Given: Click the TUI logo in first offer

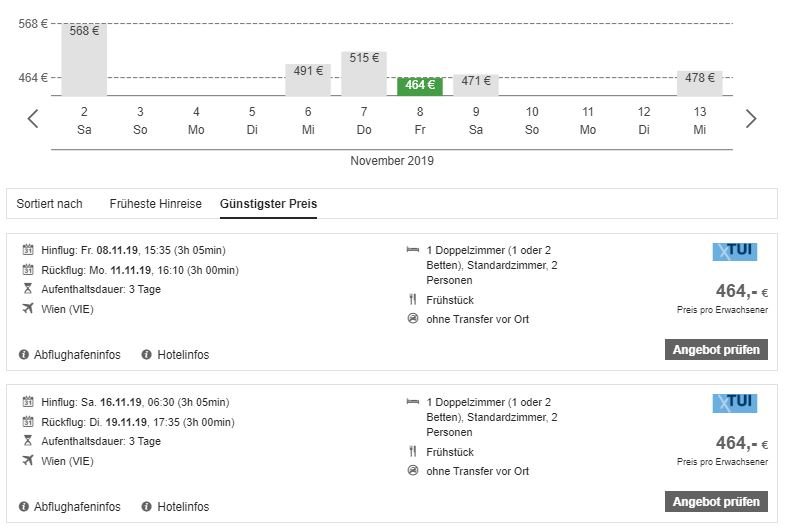Looking at the screenshot, I should pyautogui.click(x=734, y=252).
